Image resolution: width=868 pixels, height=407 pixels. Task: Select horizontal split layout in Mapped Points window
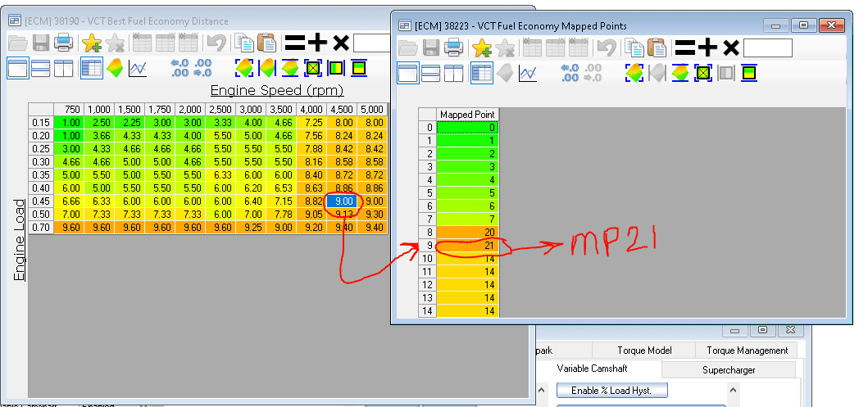[430, 73]
